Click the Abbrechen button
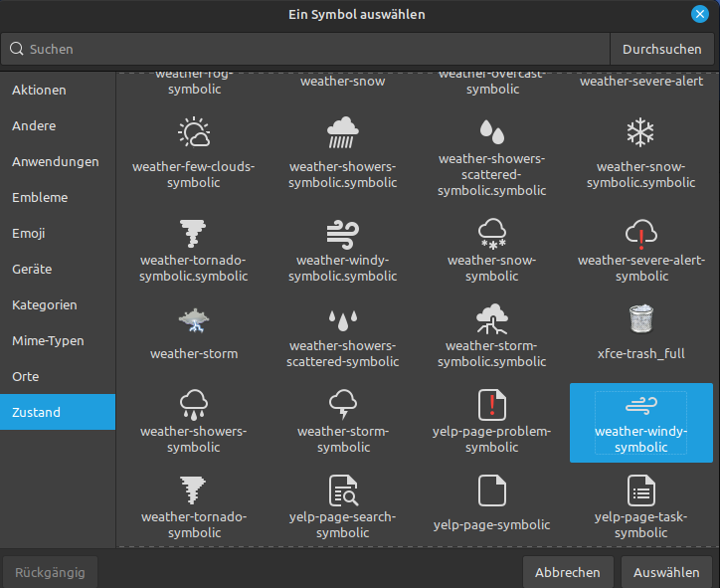This screenshot has height=588, width=720. [567, 572]
